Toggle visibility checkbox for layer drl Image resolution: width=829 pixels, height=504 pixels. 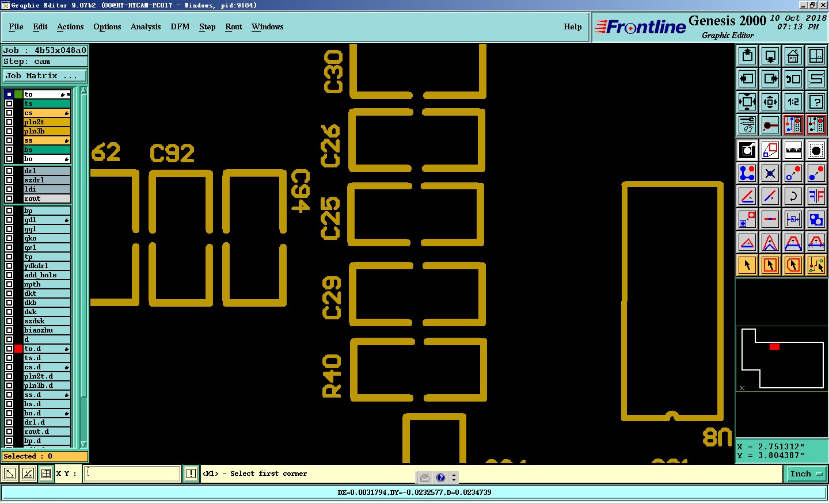click(9, 171)
